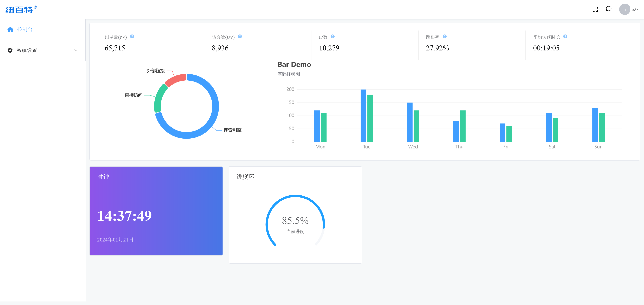Screen dimensions: 644x305
Task: Click the 进度环 panel title
Action: (x=245, y=177)
